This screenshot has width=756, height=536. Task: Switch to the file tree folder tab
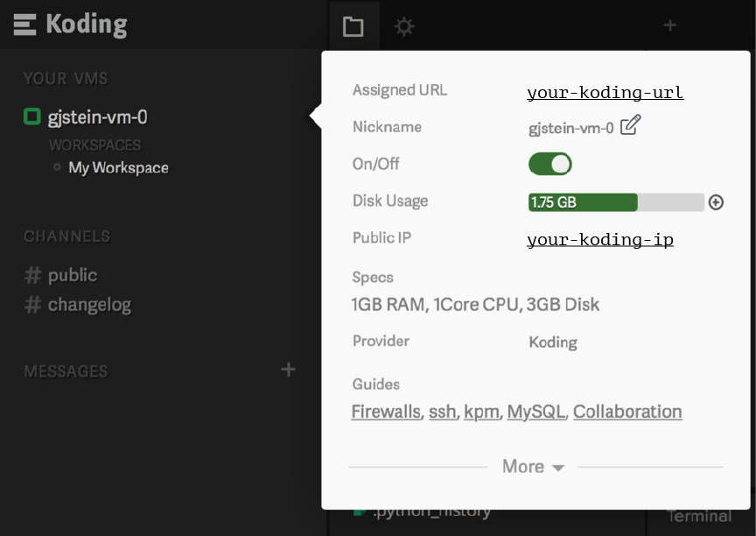(353, 26)
